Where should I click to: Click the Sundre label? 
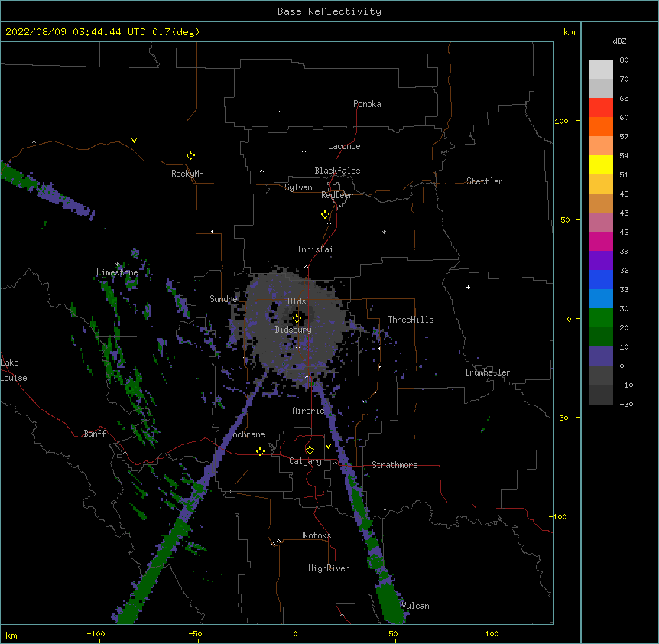(x=223, y=299)
